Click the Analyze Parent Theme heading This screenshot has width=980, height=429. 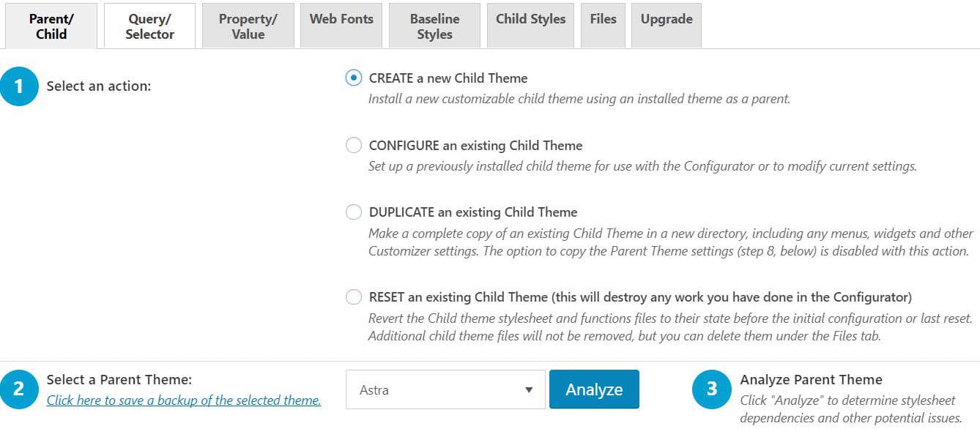pos(811,379)
